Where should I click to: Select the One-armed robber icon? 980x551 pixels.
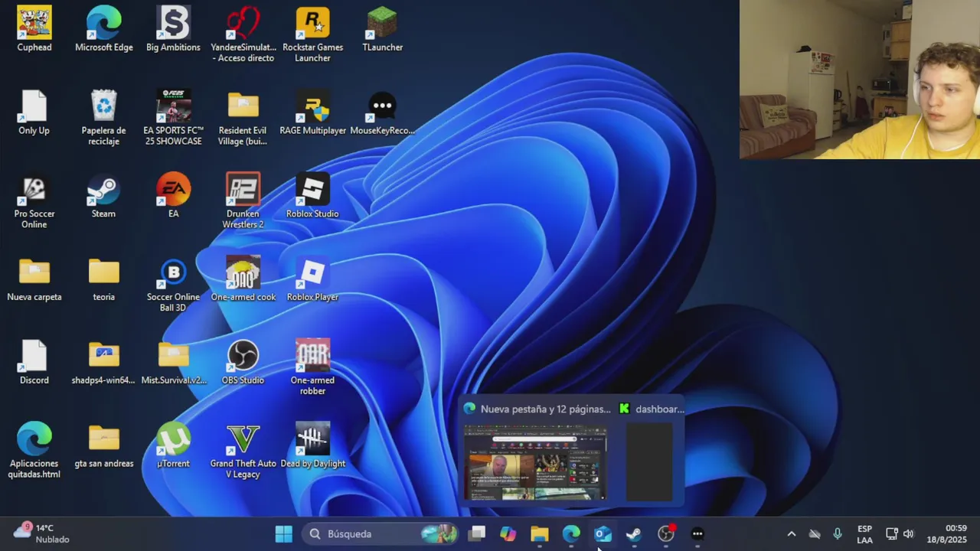(x=312, y=368)
